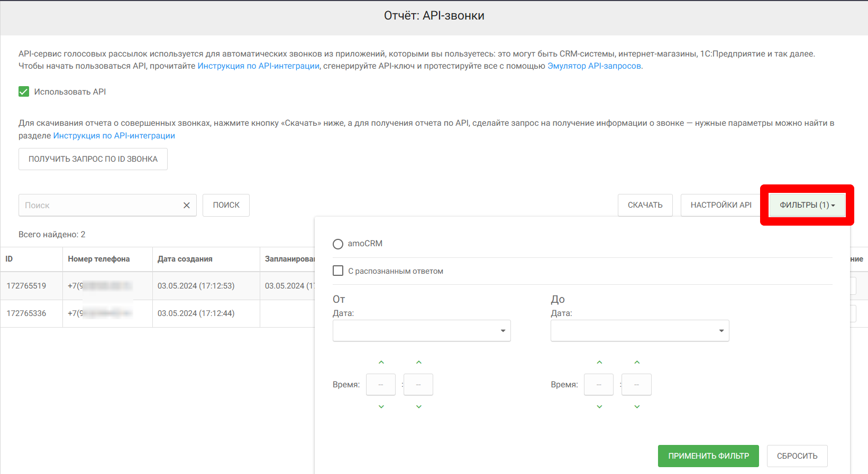The height and width of the screenshot is (474, 868).
Task: Uncheck the 'Использовать API' checkbox
Action: pos(24,92)
